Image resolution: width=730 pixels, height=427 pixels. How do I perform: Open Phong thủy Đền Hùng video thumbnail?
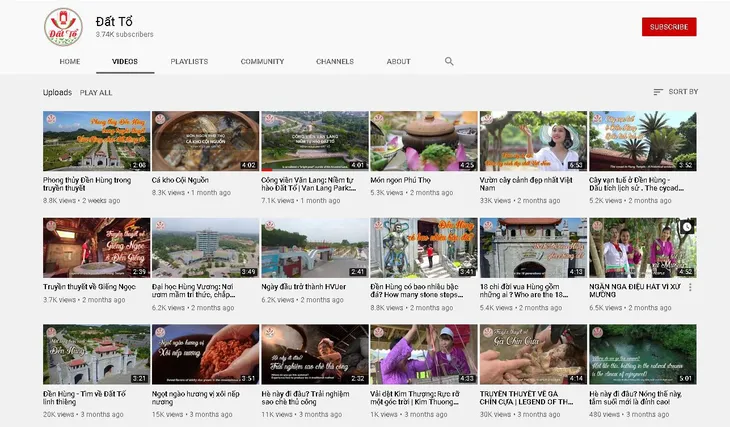96,141
